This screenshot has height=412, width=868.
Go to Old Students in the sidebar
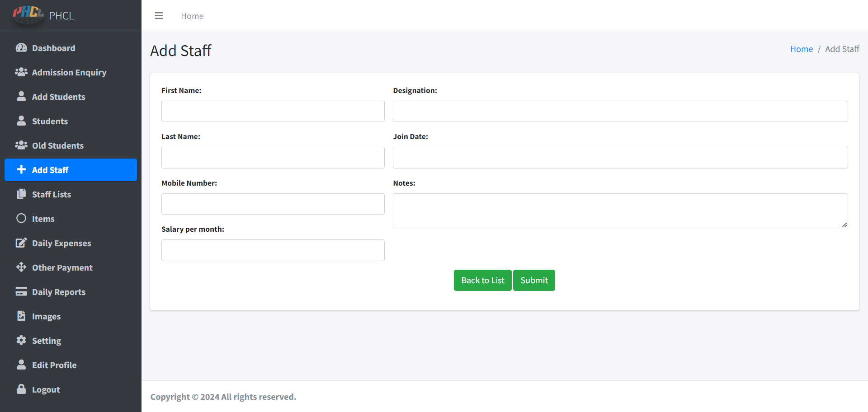58,145
